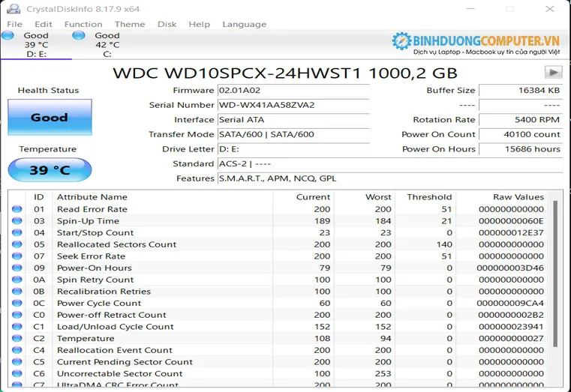Click the Good health status button

50,118
